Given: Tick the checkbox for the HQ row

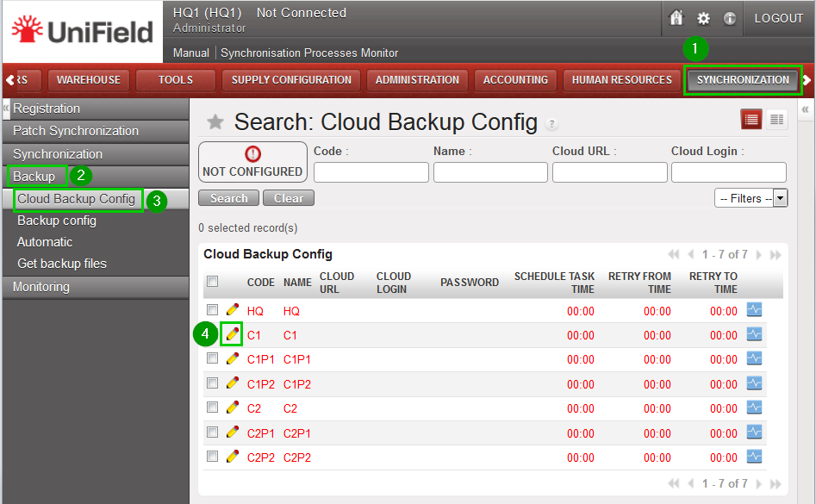Looking at the screenshot, I should (x=212, y=310).
